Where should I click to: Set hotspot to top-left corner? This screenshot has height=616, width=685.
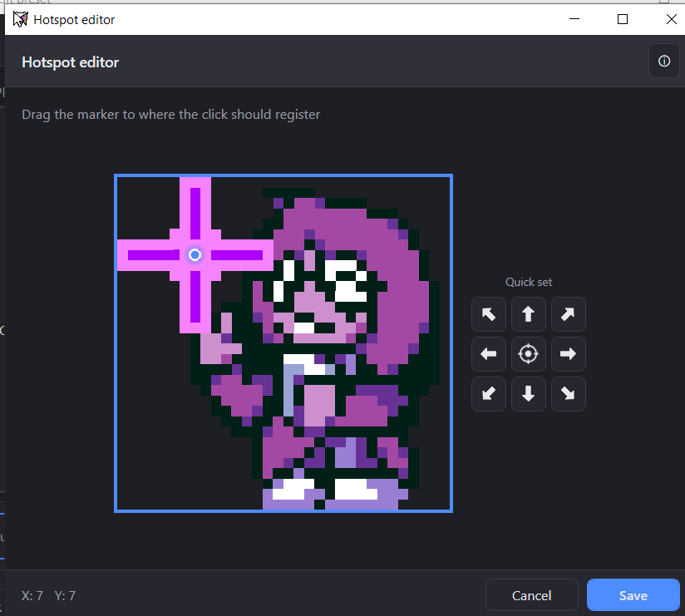489,314
